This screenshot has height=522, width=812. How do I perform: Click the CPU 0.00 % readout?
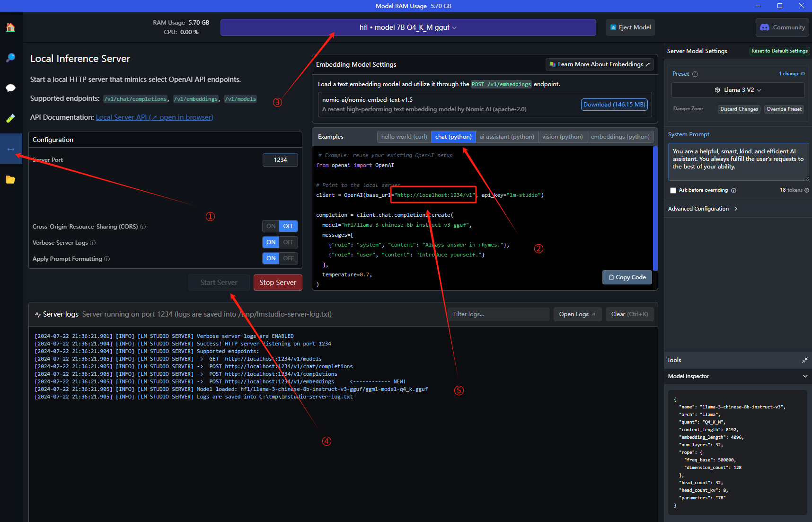[181, 32]
